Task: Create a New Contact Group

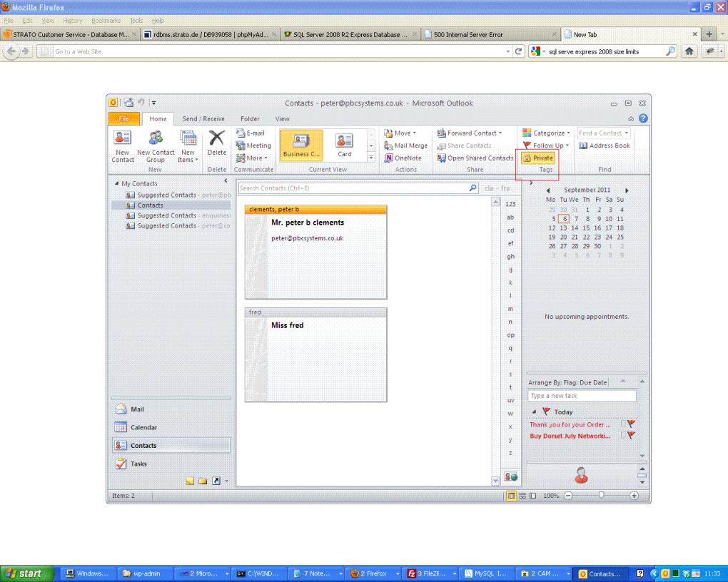Action: point(156,145)
